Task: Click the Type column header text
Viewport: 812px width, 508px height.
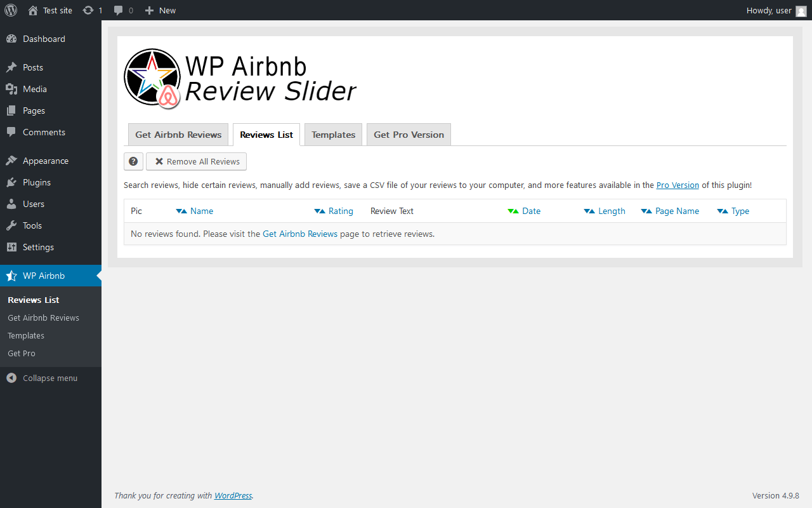Action: [x=740, y=211]
